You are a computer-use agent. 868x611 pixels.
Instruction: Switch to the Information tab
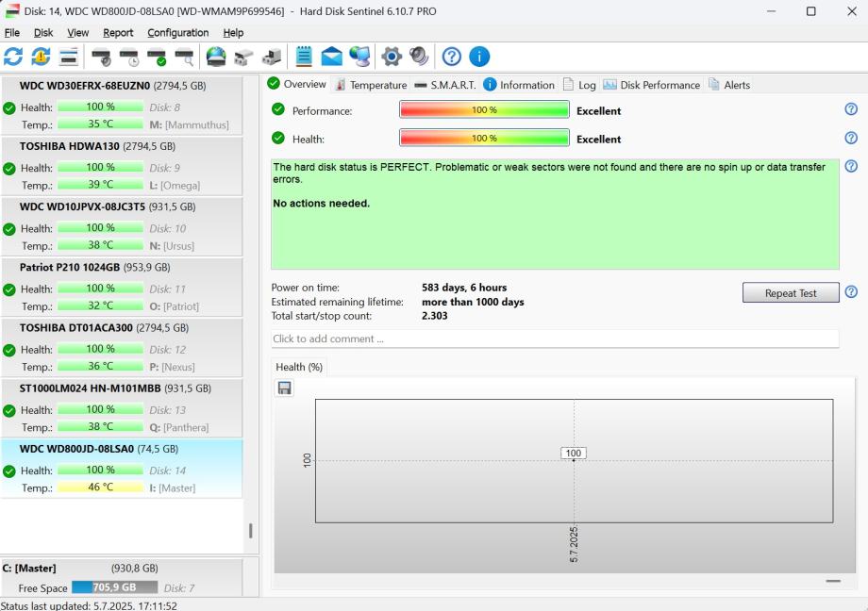point(519,85)
